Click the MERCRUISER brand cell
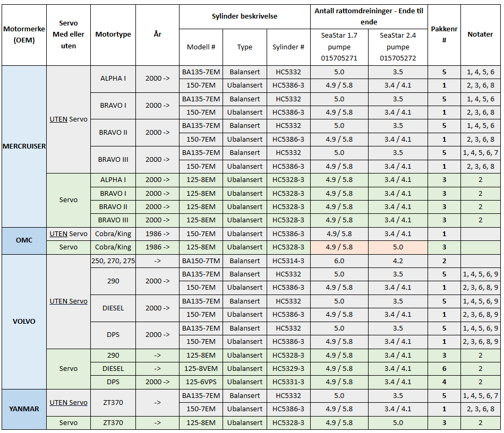504x433 pixels. click(x=24, y=146)
